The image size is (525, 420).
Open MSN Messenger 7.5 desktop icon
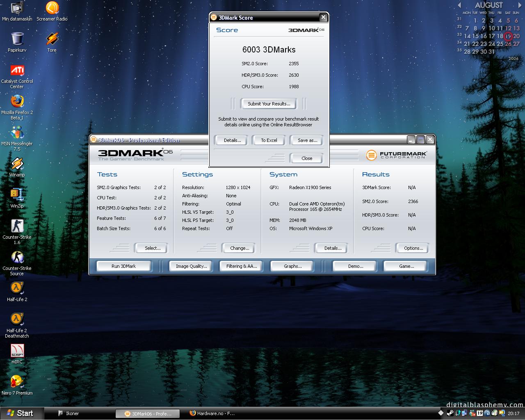[x=17, y=139]
